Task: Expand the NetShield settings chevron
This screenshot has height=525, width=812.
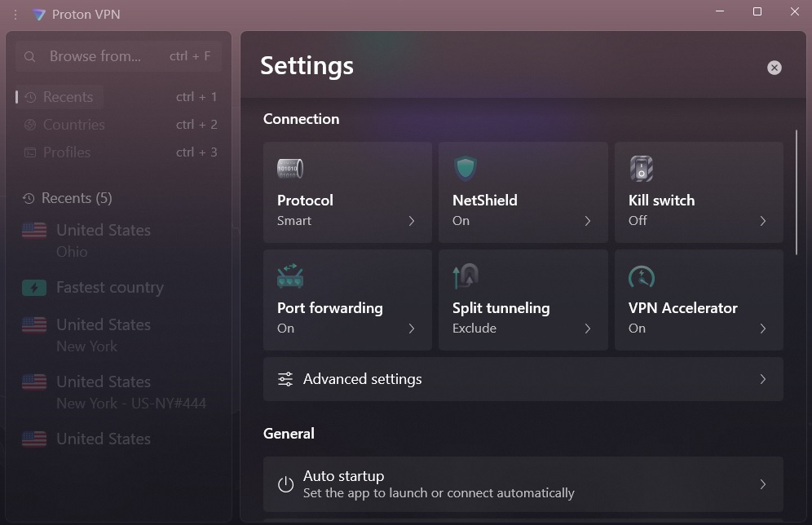Action: click(588, 220)
